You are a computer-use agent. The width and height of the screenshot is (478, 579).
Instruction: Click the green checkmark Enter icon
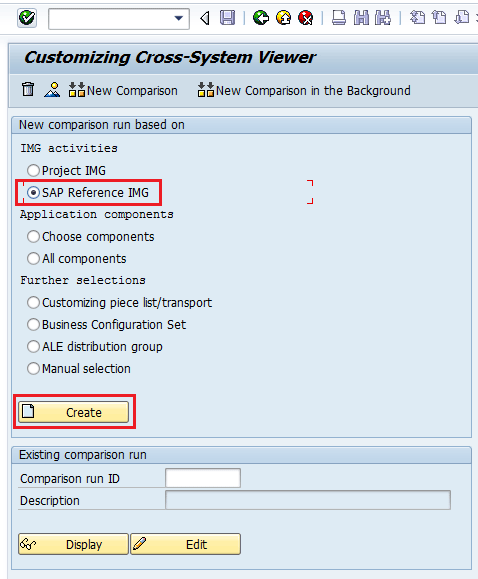(x=27, y=18)
